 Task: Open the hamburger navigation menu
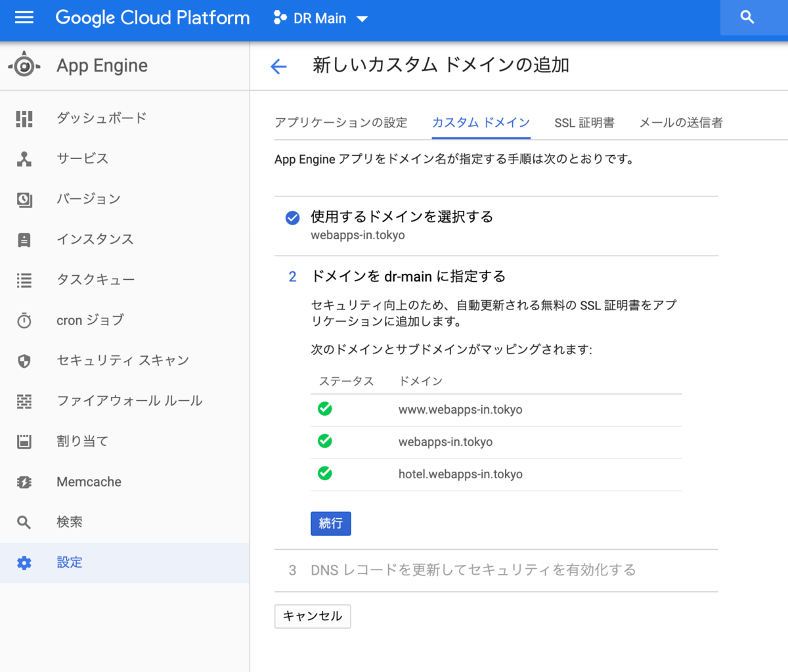(24, 18)
